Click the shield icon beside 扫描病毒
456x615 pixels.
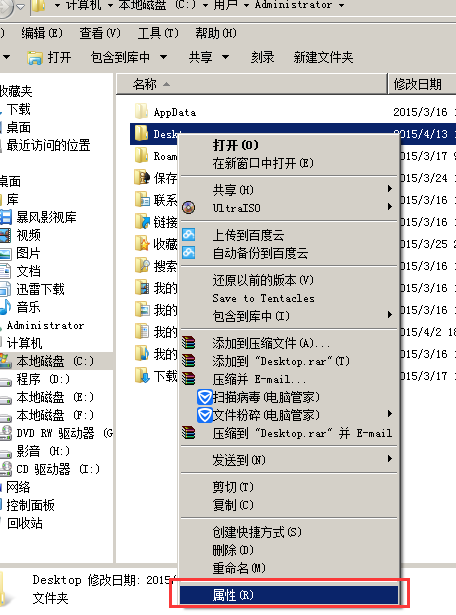pyautogui.click(x=204, y=397)
